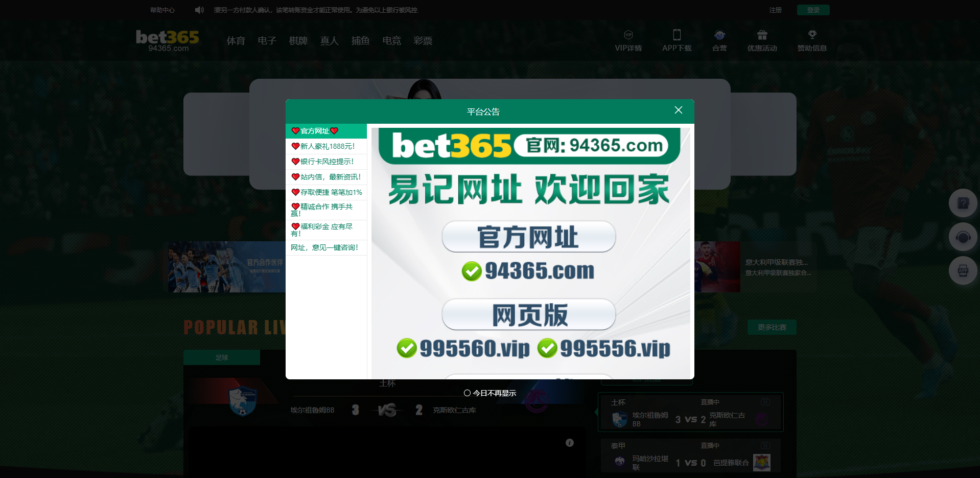The width and height of the screenshot is (980, 478).
Task: Open the 泰甲 live match card
Action: (691, 456)
